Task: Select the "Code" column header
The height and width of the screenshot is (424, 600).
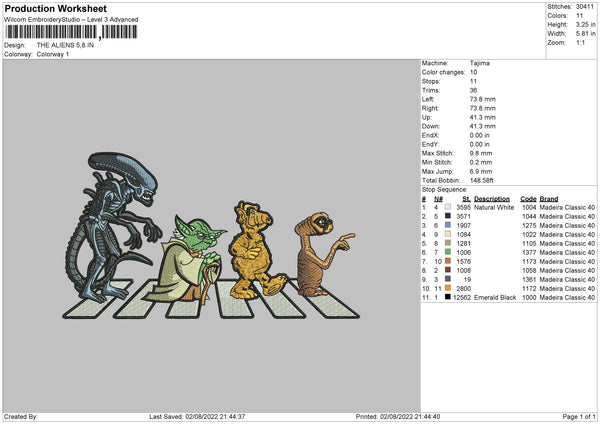Action: 528,199
